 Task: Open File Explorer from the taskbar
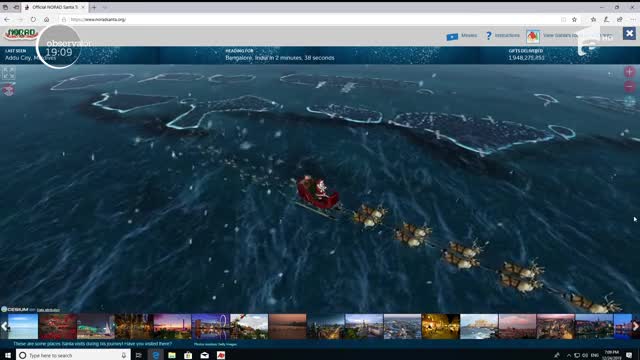[172, 355]
